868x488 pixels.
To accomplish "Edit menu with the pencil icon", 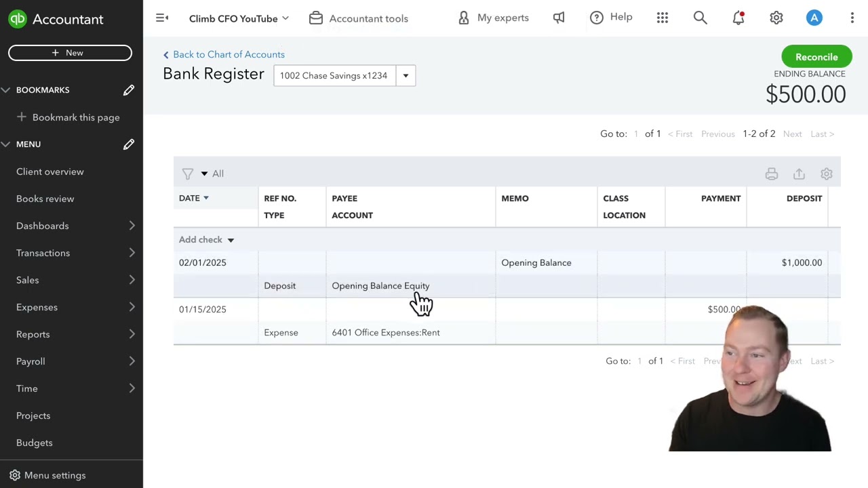I will tap(129, 144).
